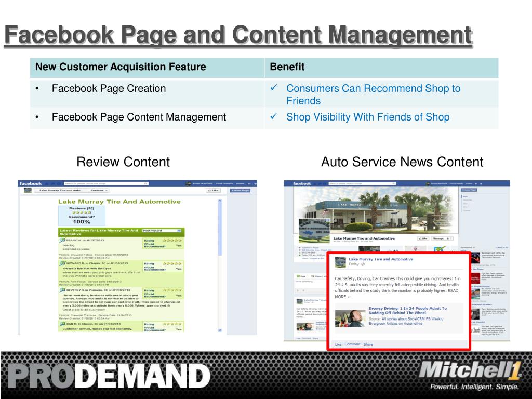Click the overall stars under Reviews (35)
Image resolution: width=532 pixels, height=399 pixels.
(x=82, y=212)
